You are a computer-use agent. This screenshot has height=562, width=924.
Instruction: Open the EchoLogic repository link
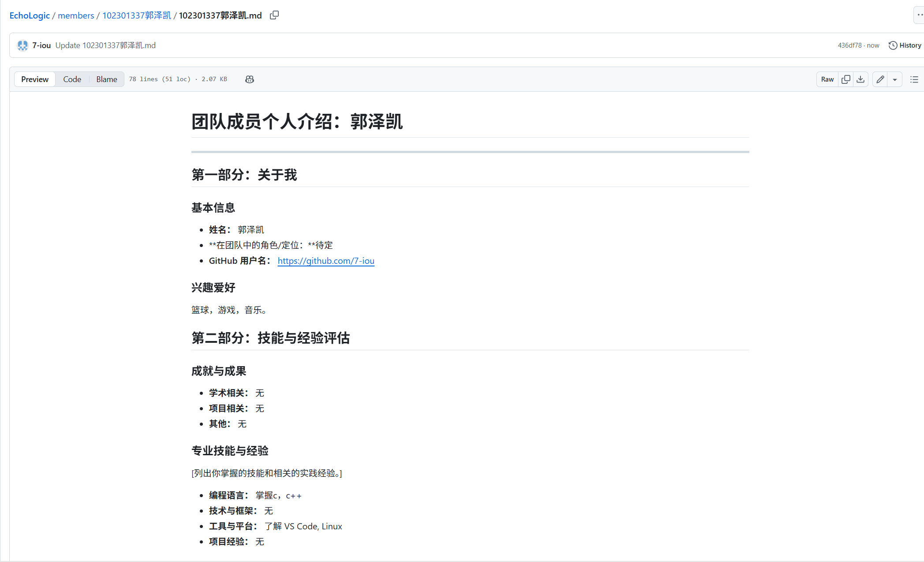29,15
